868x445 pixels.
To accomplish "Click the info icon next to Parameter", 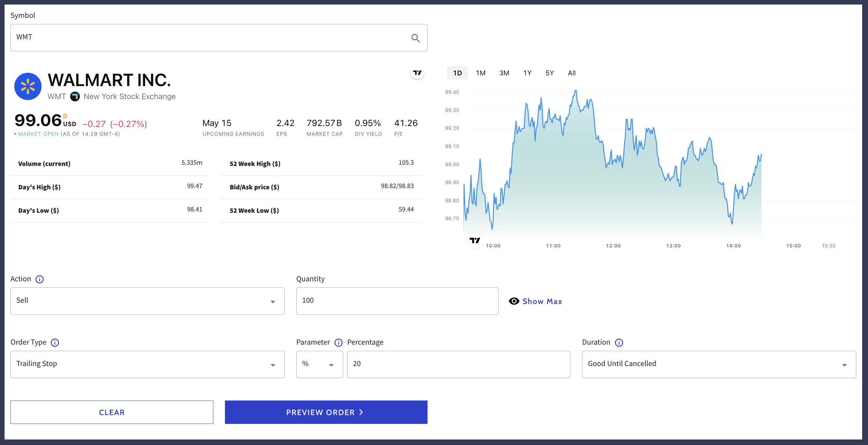I will [x=338, y=342].
